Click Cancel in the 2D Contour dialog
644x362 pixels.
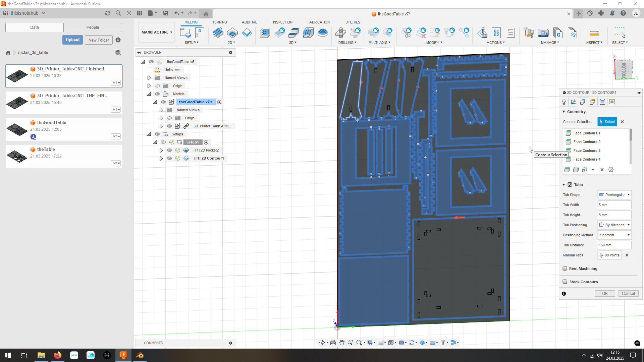628,293
